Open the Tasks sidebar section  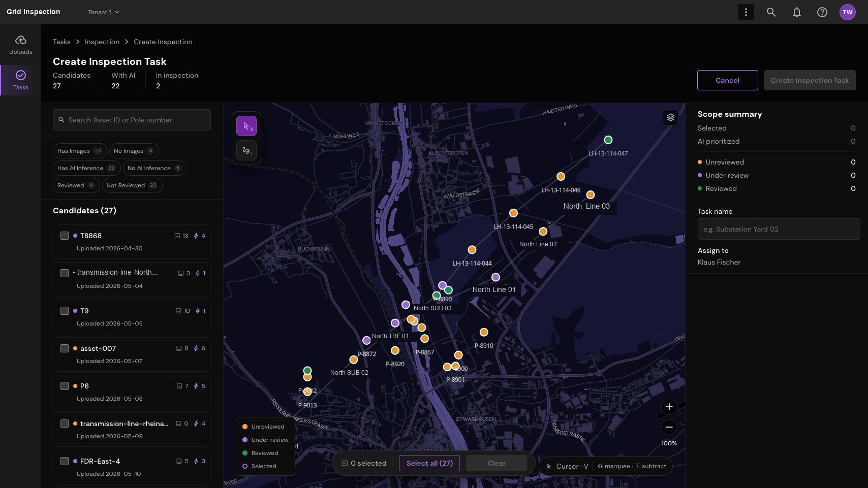(20, 80)
